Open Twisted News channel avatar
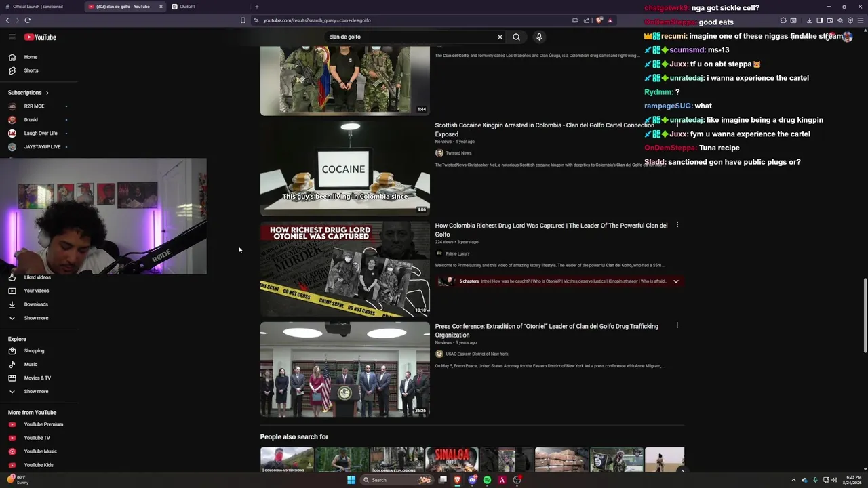Viewport: 868px width, 488px height. point(439,153)
